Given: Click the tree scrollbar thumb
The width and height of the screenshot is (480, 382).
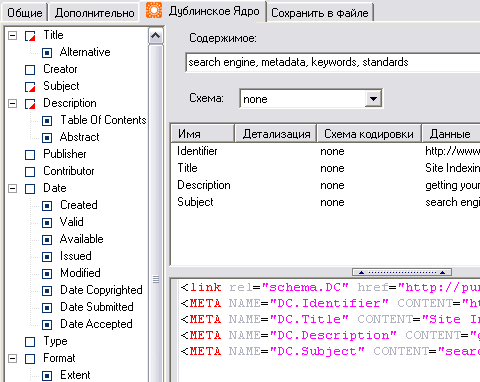Looking at the screenshot, I should [156, 213].
